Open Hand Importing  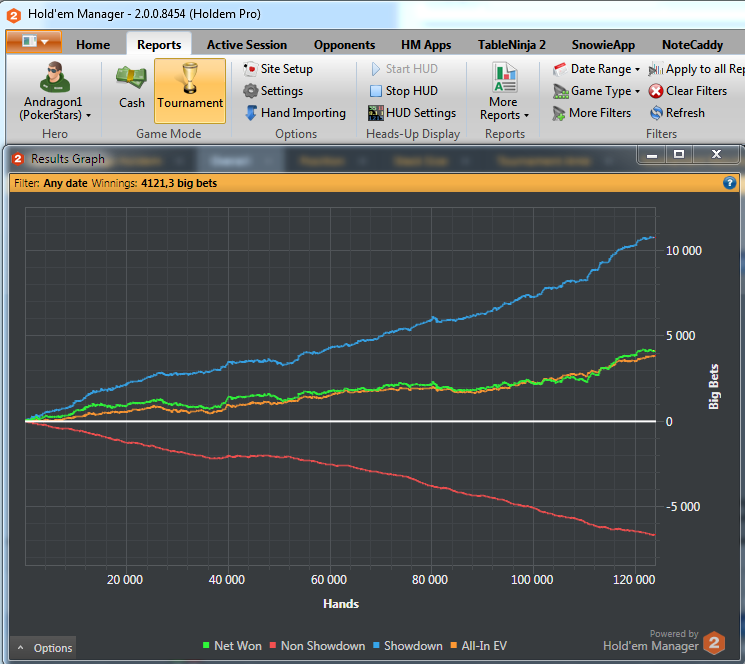[x=296, y=113]
